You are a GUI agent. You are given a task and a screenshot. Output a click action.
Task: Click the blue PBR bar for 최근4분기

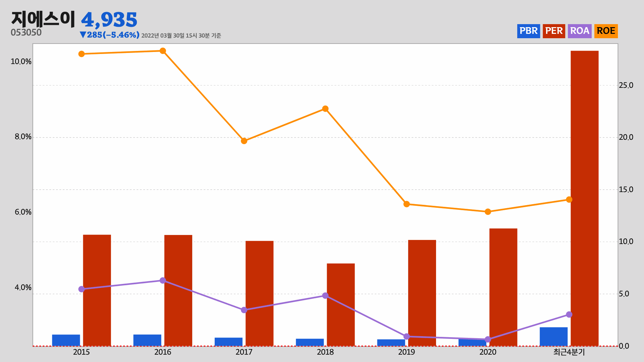coord(554,337)
